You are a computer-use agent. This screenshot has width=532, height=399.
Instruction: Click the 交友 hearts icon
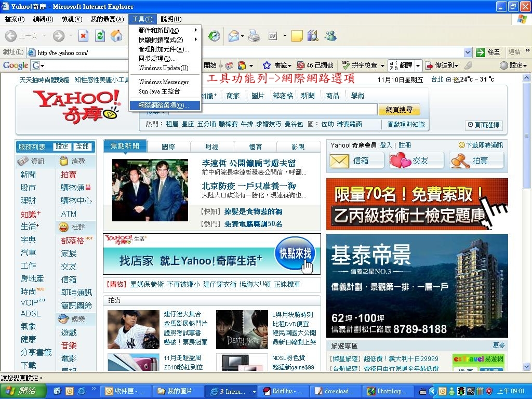tap(400, 161)
